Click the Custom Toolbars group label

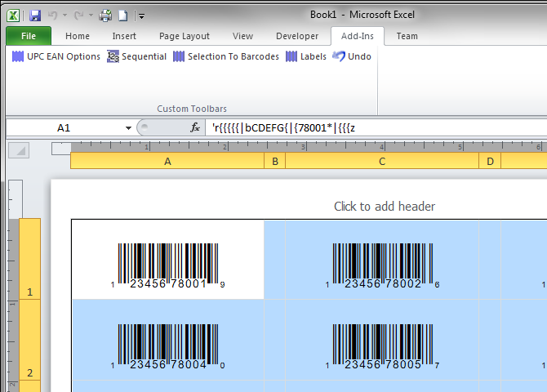(x=192, y=109)
